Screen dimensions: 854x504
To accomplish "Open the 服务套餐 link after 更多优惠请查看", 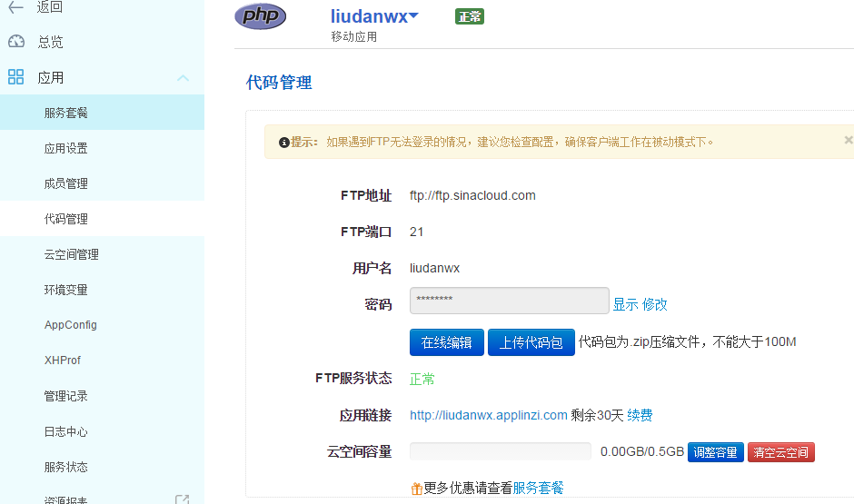I will coord(538,489).
